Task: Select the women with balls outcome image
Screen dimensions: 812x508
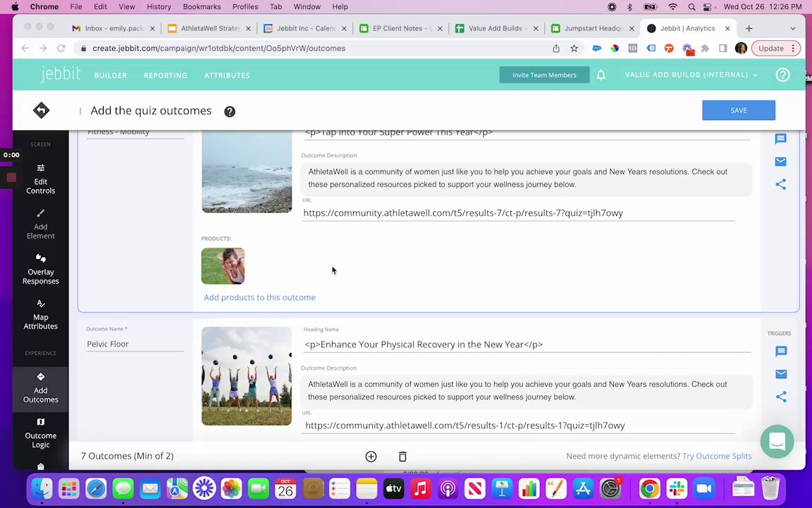Action: 247,376
